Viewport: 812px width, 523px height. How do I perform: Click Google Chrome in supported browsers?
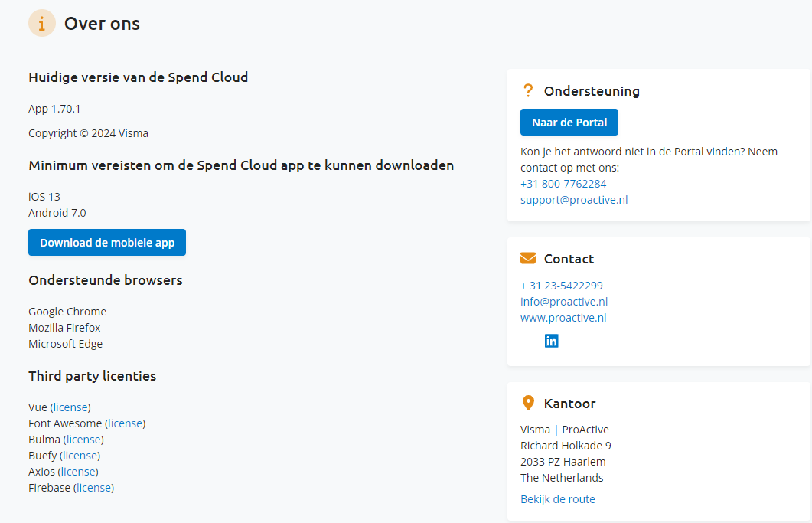(67, 312)
